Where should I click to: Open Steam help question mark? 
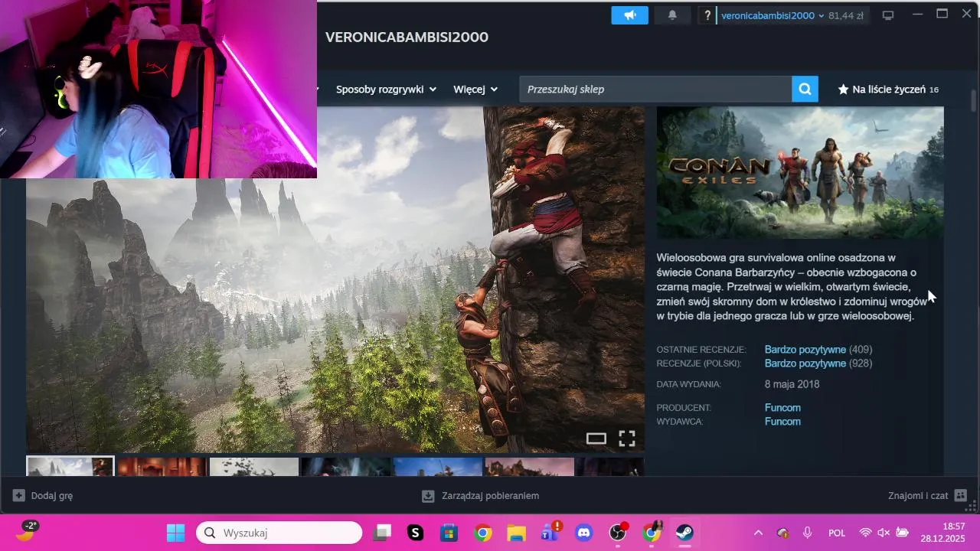(707, 15)
